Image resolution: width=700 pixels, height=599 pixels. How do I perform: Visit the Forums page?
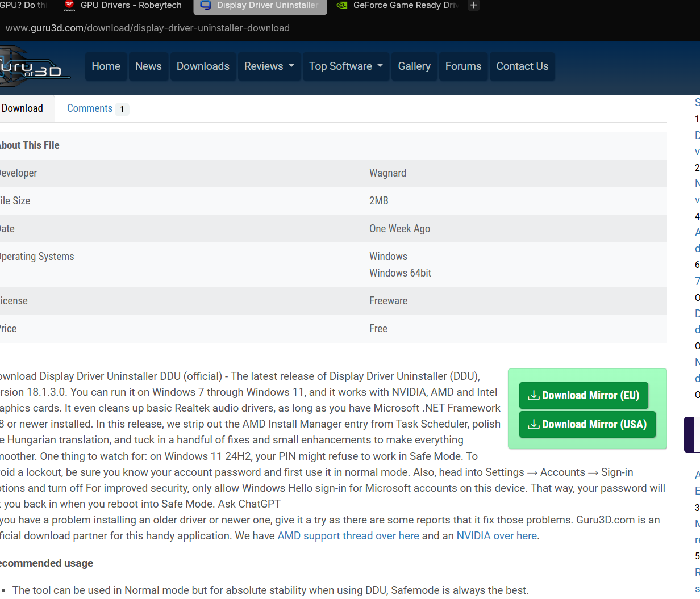[463, 66]
